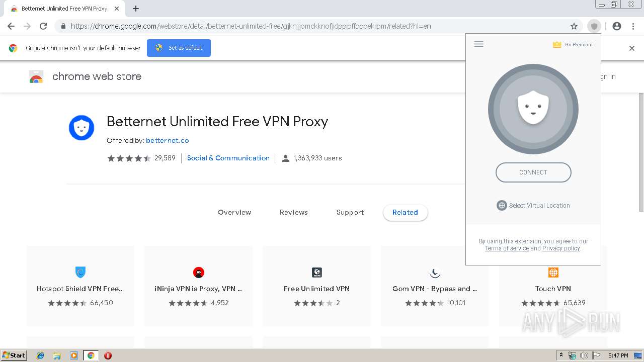
Task: Click Set as default button
Action: [179, 48]
